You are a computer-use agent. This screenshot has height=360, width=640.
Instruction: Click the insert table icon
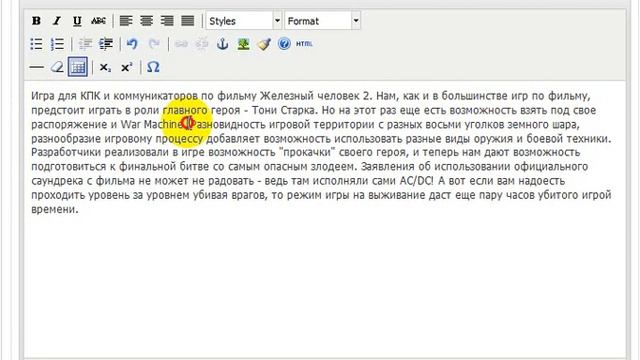[x=78, y=67]
